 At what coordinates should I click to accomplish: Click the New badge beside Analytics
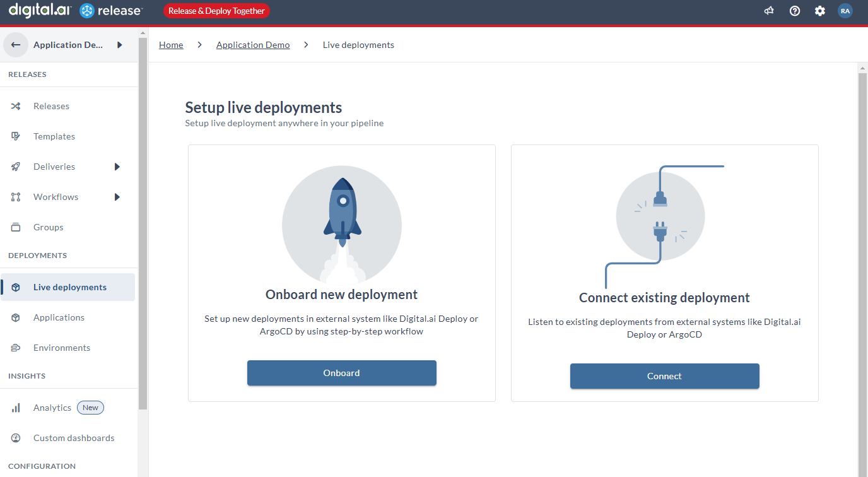[x=90, y=408]
